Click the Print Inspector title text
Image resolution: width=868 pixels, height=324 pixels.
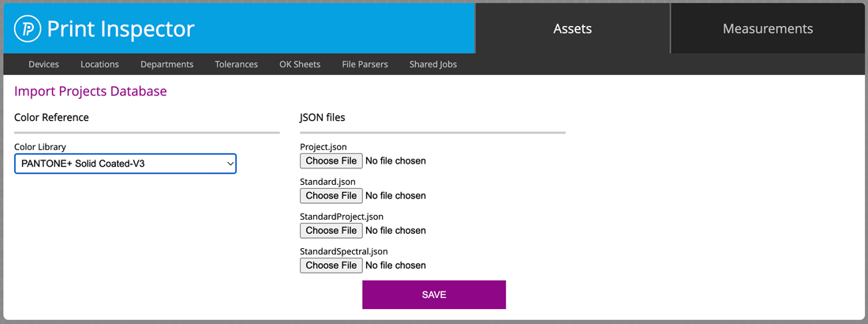click(121, 29)
